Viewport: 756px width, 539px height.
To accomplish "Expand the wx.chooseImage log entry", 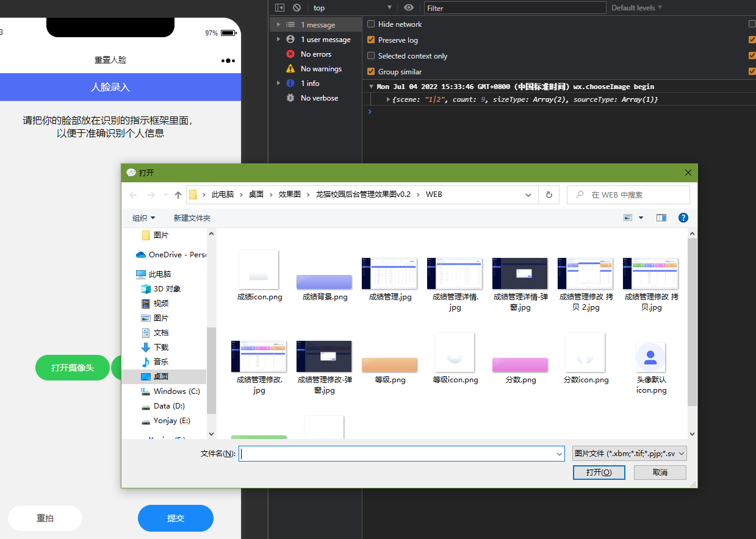I will coord(372,86).
